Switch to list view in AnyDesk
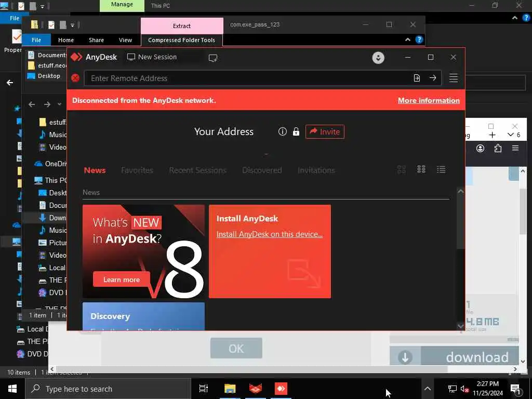Screen dimensions: 532x399 tap(441, 169)
